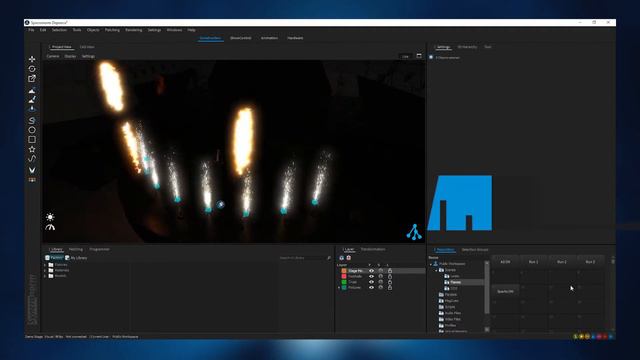Click the blue fixture marker in viewport center
The height and width of the screenshot is (360, 640).
click(x=220, y=204)
